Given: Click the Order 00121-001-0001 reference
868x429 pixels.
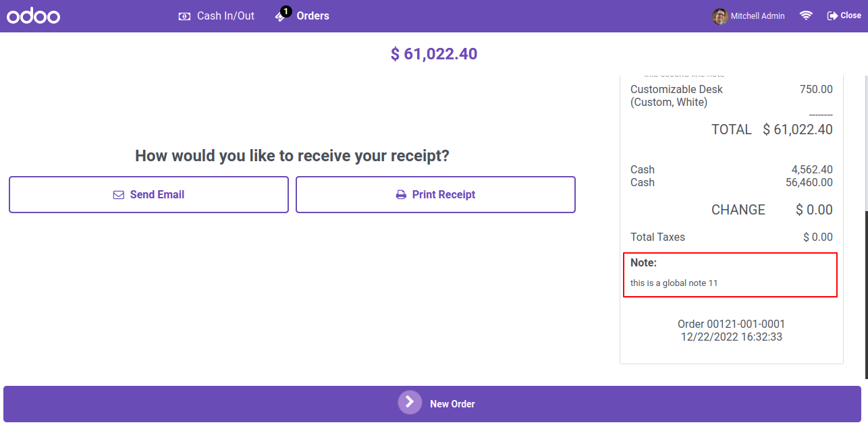Looking at the screenshot, I should coord(732,324).
